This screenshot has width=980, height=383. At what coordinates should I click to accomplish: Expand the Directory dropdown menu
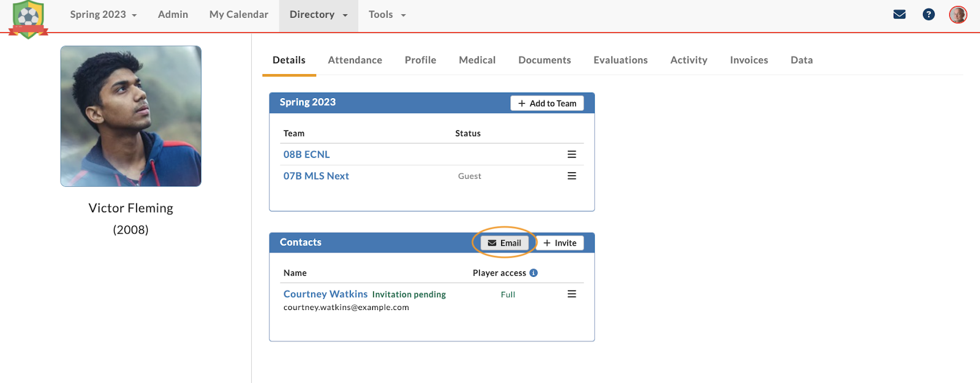[x=318, y=15]
